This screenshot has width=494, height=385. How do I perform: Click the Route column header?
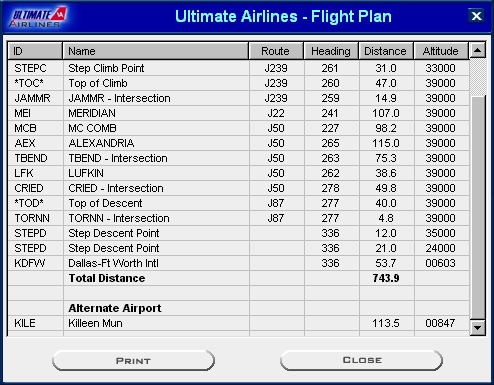(x=276, y=51)
